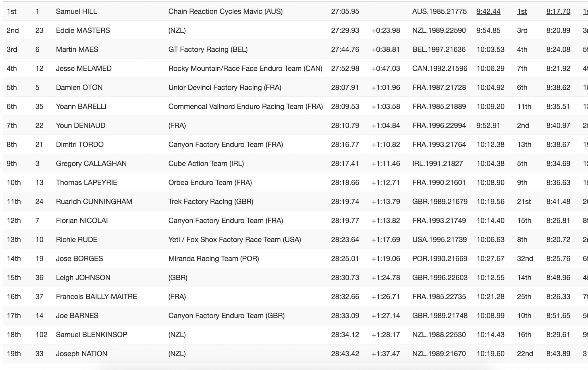This screenshot has width=588, height=370.
Task: Click bib number 102 for Samuel BLENKINSOP
Action: [41, 335]
